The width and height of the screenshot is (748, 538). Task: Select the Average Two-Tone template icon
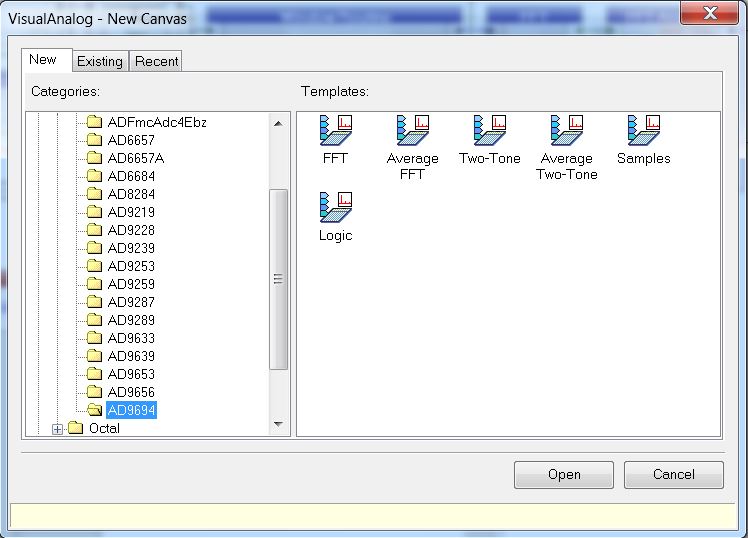click(x=567, y=130)
